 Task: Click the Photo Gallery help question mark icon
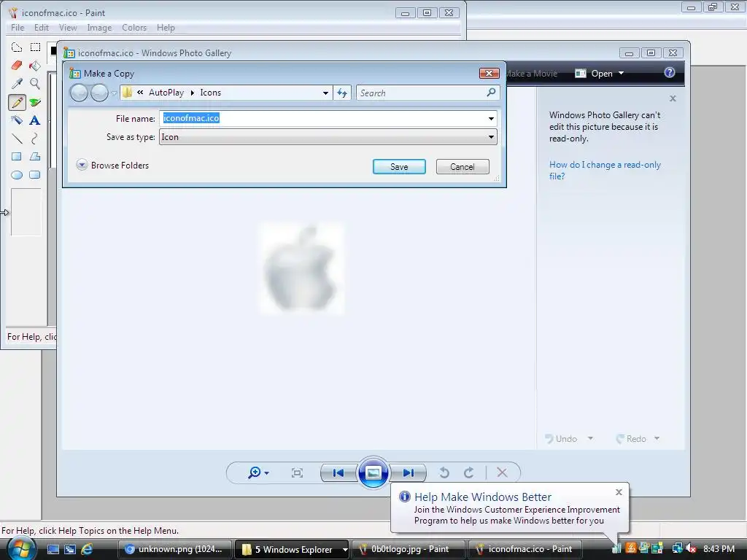[x=670, y=72]
